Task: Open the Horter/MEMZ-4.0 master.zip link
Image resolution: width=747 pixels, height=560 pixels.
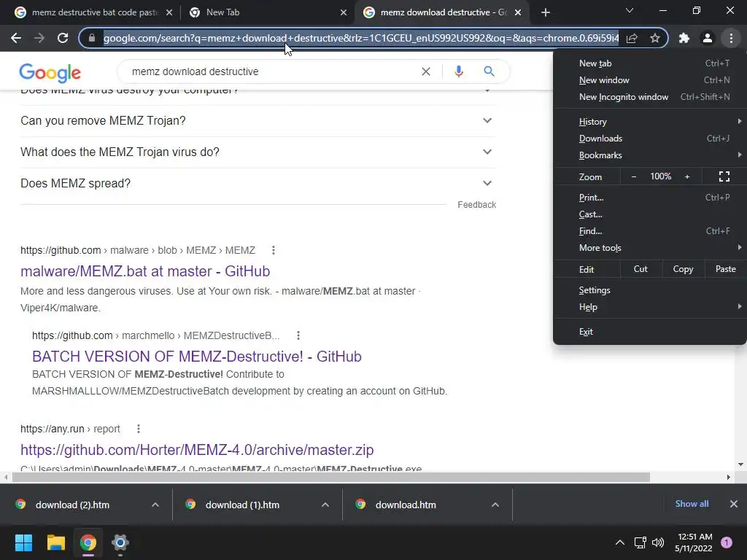Action: click(x=197, y=449)
